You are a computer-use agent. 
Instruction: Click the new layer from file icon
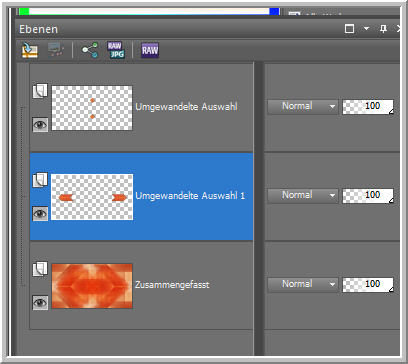(30, 51)
